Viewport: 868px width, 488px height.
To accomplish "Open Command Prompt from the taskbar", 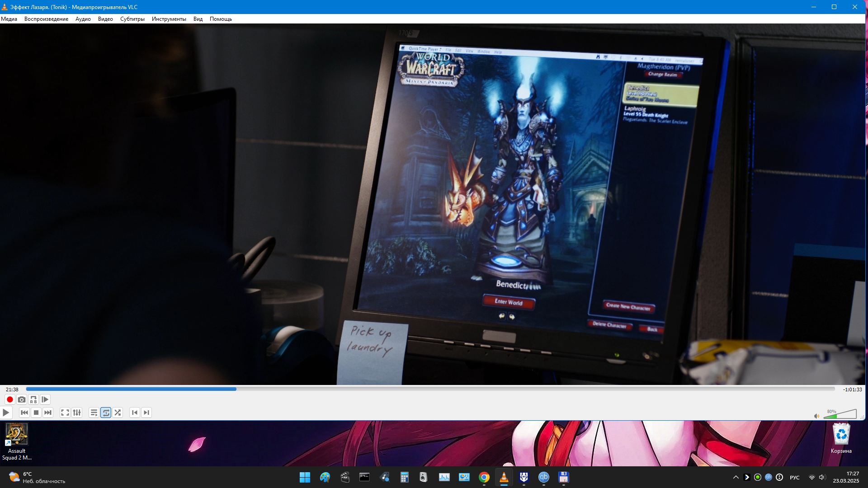I will 364,477.
